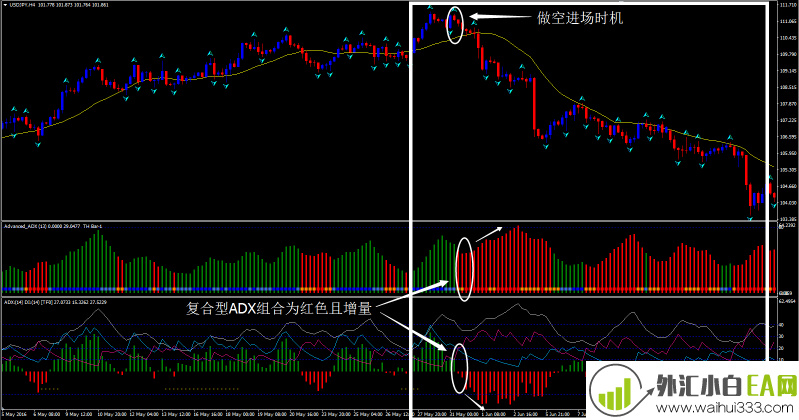
Task: Click the 107.870 price axis label
Action: tap(788, 103)
